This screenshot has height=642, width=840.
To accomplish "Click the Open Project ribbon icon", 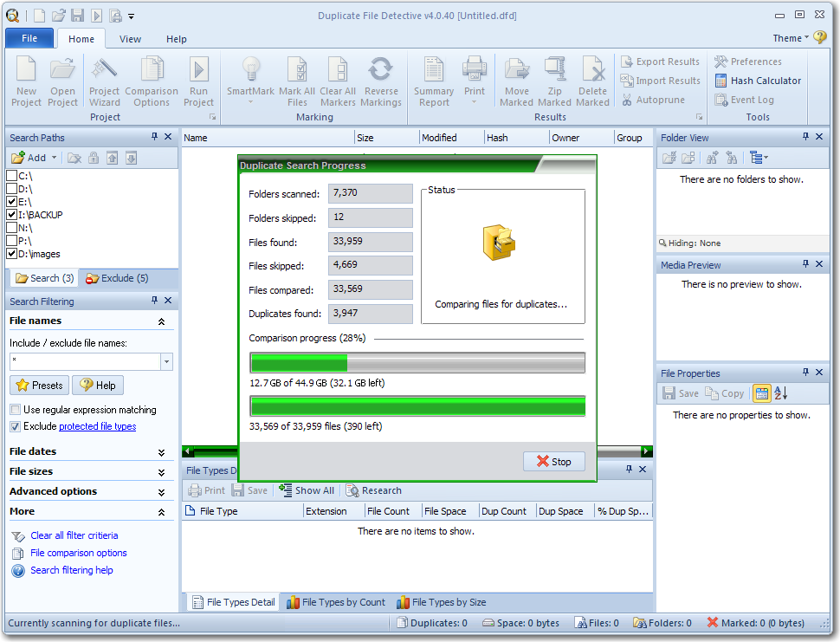I will (x=62, y=81).
